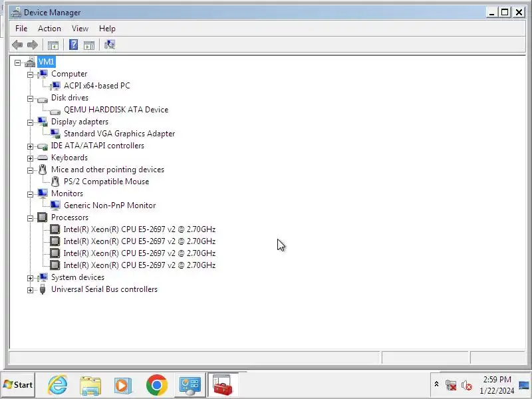Click the Display adapters category icon
Image resolution: width=532 pixels, height=399 pixels.
click(43, 122)
